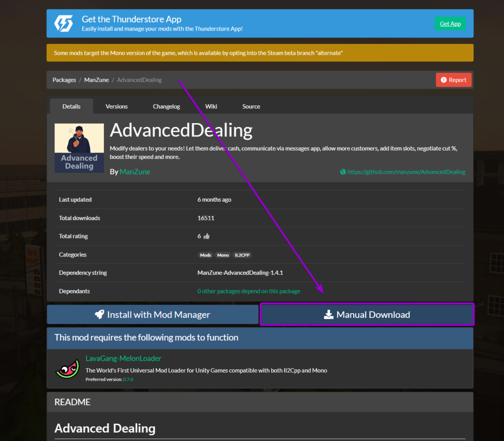This screenshot has width=504, height=441.
Task: Open the dependants packages link
Action: tap(249, 291)
